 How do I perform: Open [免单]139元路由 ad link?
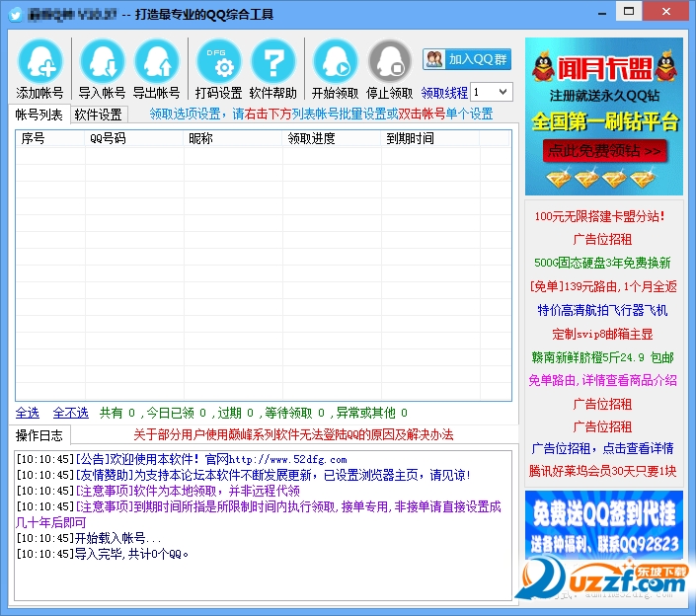point(603,286)
